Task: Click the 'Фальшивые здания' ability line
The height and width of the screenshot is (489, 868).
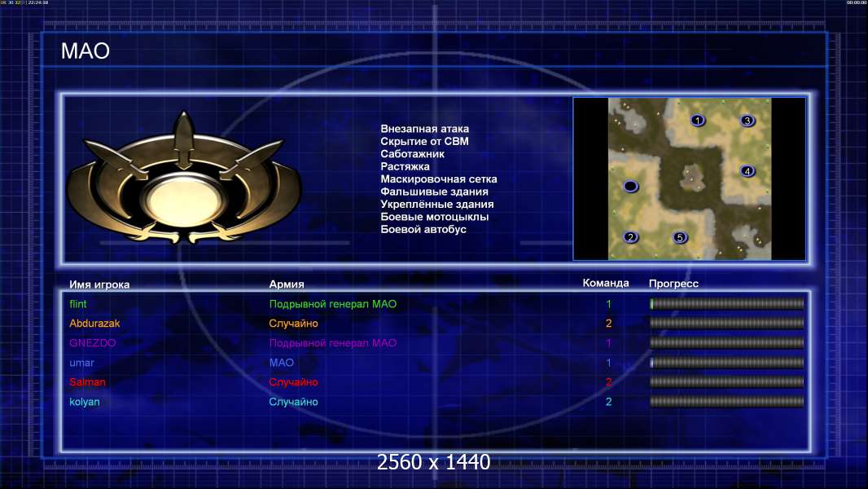Action: (435, 192)
